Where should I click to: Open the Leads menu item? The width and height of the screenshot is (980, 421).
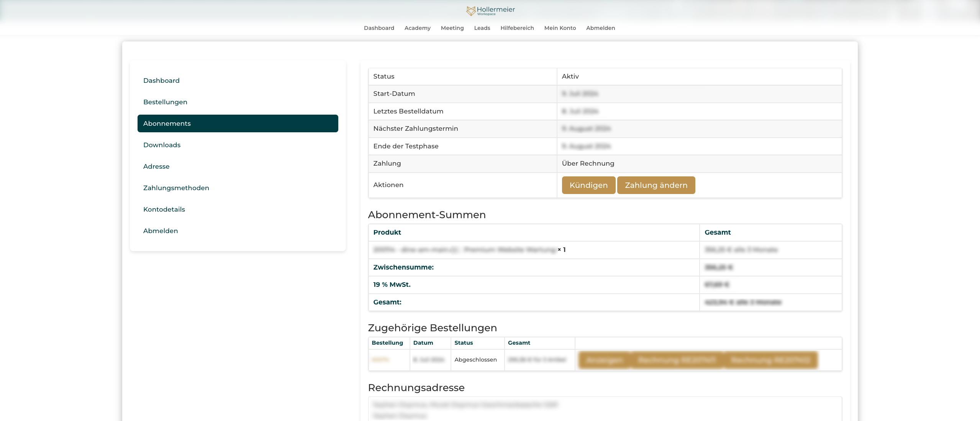pos(482,28)
